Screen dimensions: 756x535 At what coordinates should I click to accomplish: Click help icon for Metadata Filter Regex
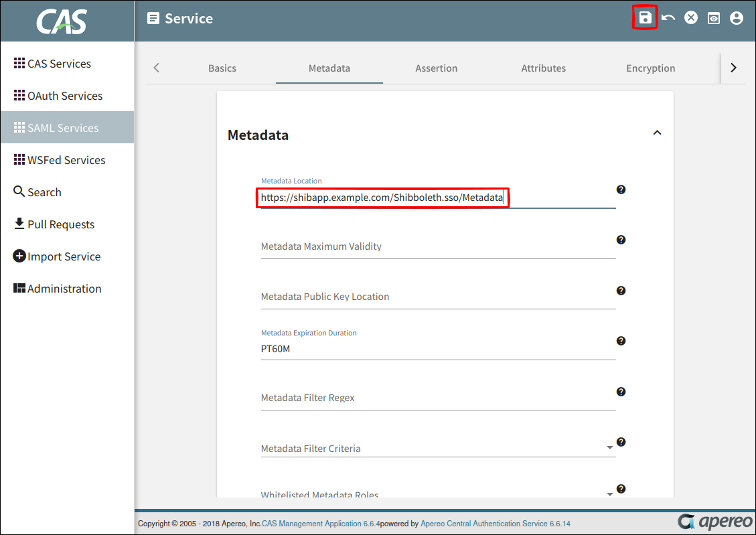click(x=621, y=392)
